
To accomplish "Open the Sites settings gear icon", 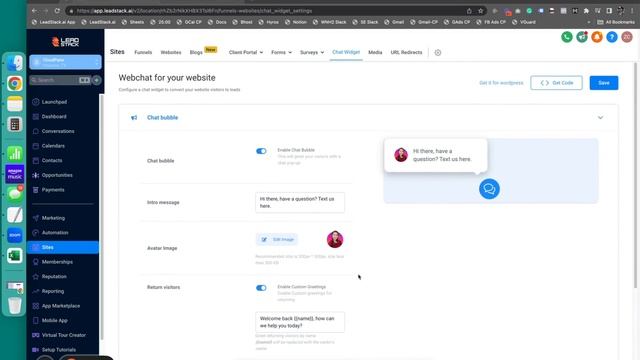I will (438, 53).
